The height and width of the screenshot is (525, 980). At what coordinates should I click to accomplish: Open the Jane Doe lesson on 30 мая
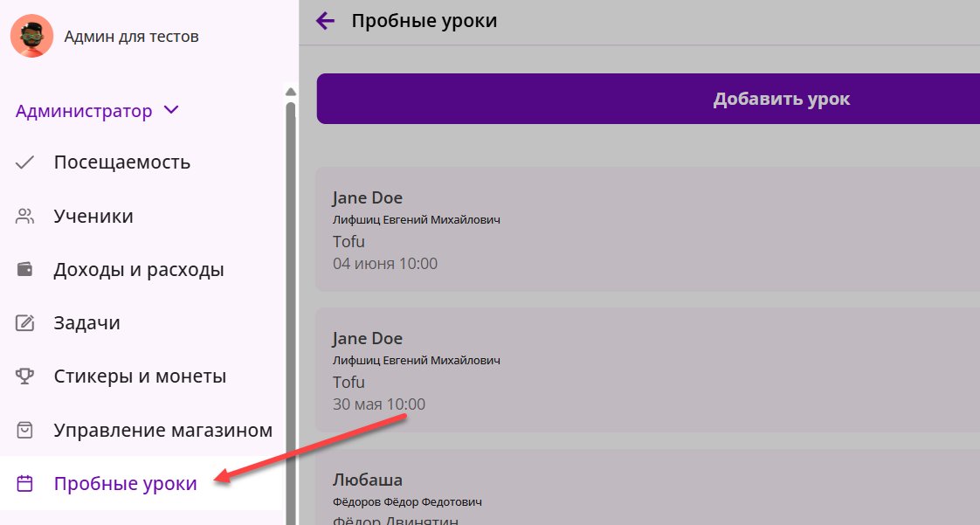(647, 370)
